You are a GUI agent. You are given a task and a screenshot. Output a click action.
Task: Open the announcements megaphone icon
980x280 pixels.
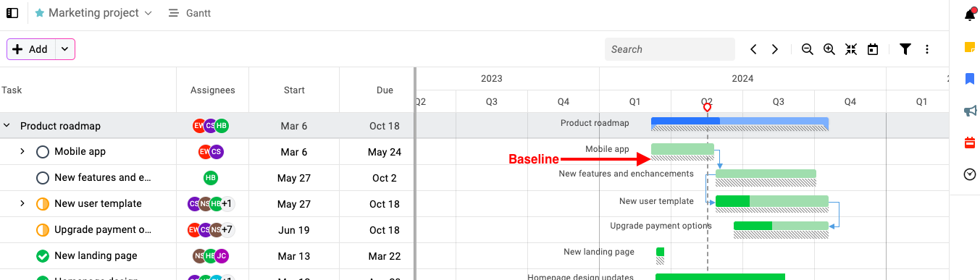click(x=970, y=111)
